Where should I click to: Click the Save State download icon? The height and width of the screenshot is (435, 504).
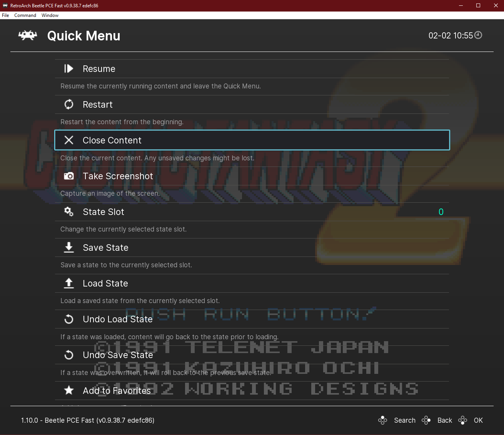coord(69,247)
